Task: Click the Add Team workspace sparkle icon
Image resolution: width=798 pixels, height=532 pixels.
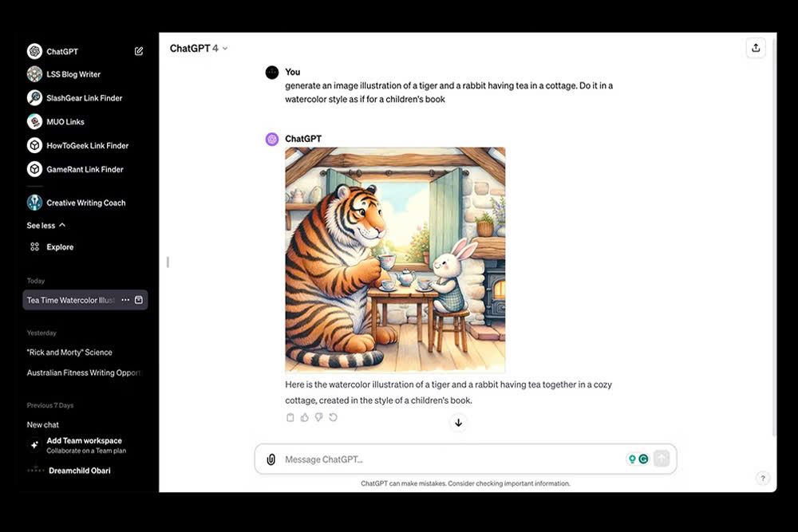Action: [34, 445]
